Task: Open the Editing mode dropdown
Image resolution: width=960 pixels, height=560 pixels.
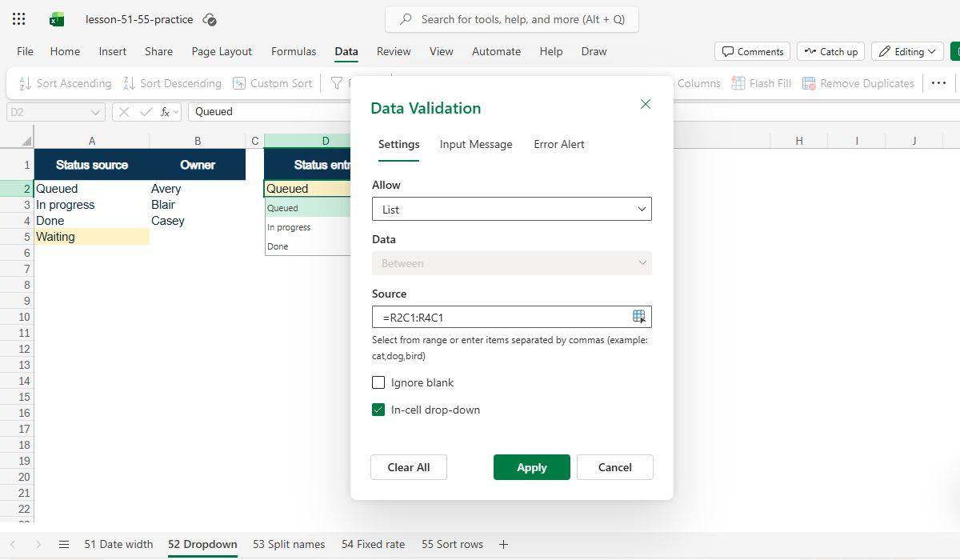Action: [907, 51]
